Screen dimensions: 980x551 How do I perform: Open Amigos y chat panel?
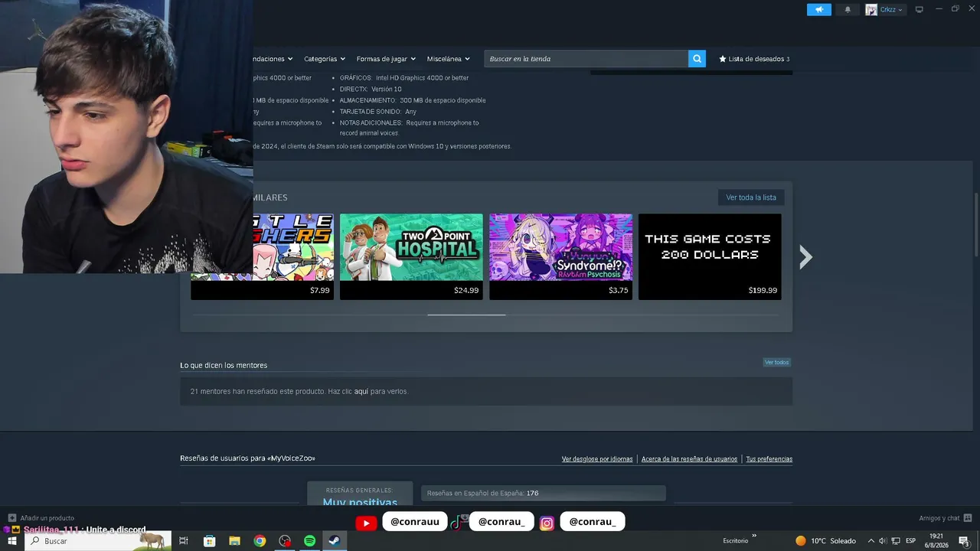(946, 518)
